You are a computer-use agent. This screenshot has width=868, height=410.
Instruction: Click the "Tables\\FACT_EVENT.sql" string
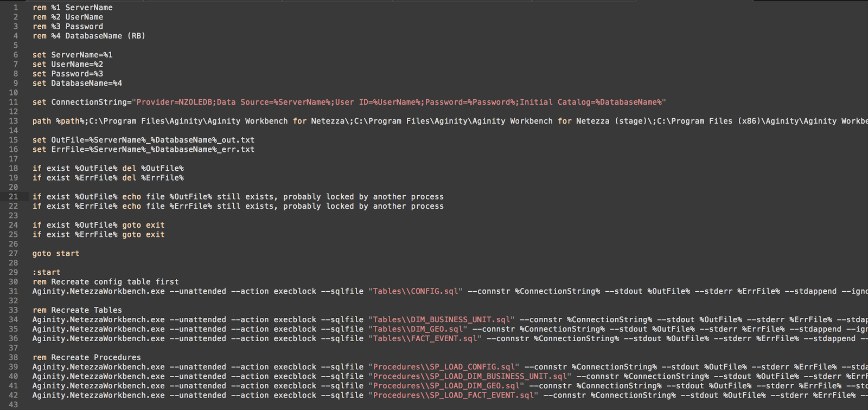point(425,338)
